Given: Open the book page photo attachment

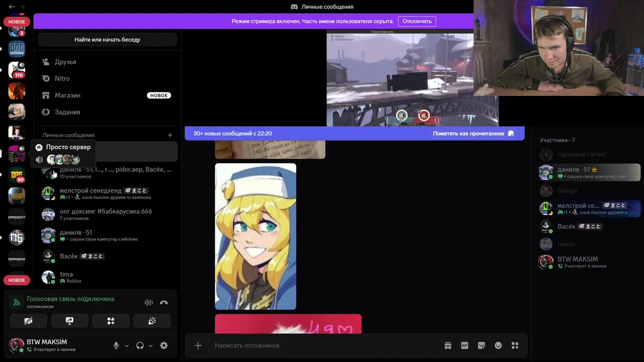Looking at the screenshot, I should coord(270,149).
